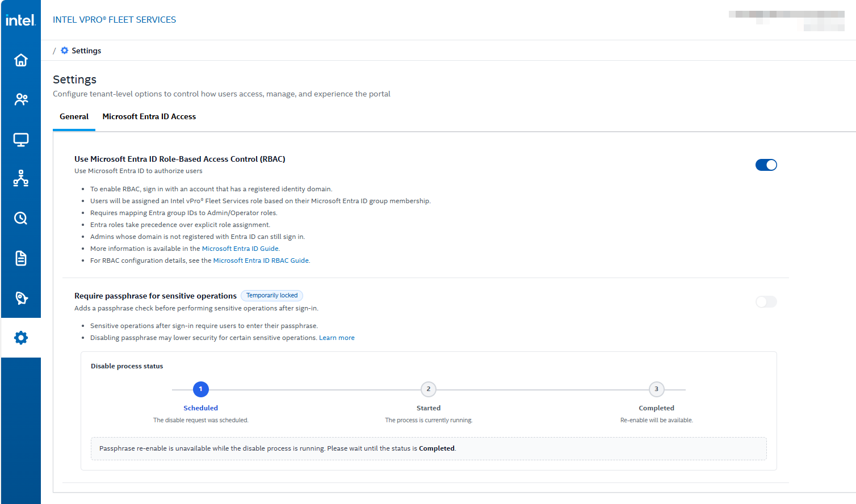The image size is (856, 504).
Task: Open the document reports icon in the sidebar
Action: point(21,258)
